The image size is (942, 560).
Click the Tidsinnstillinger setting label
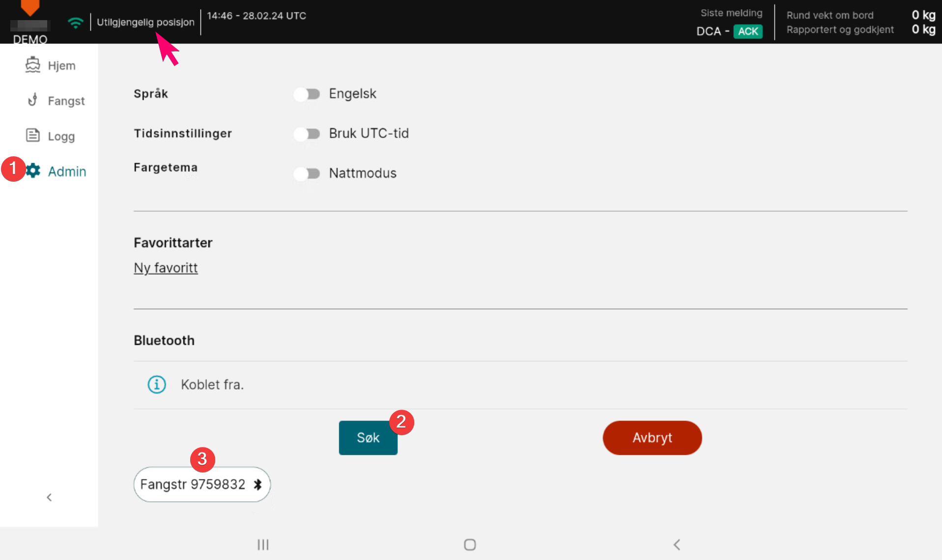click(183, 133)
